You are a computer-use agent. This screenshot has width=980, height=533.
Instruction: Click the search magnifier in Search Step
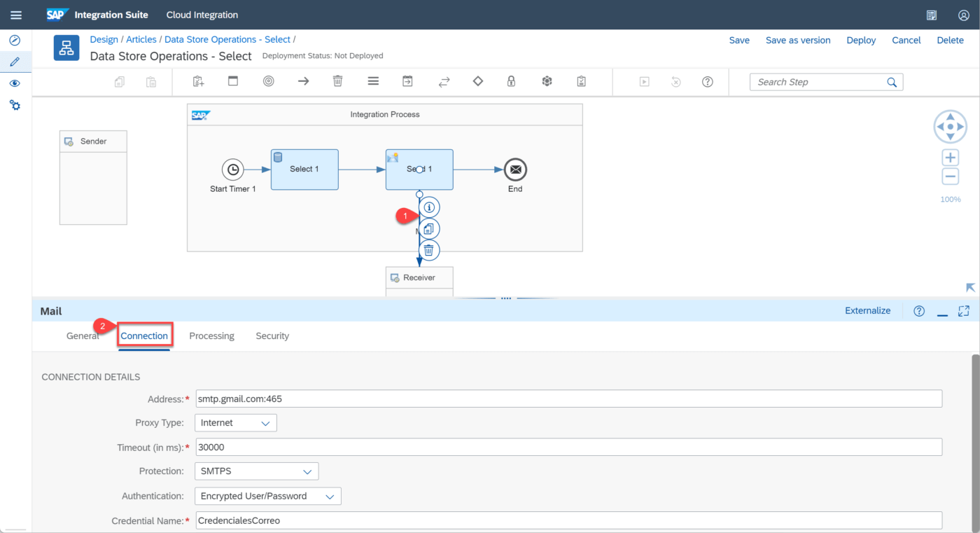point(892,82)
